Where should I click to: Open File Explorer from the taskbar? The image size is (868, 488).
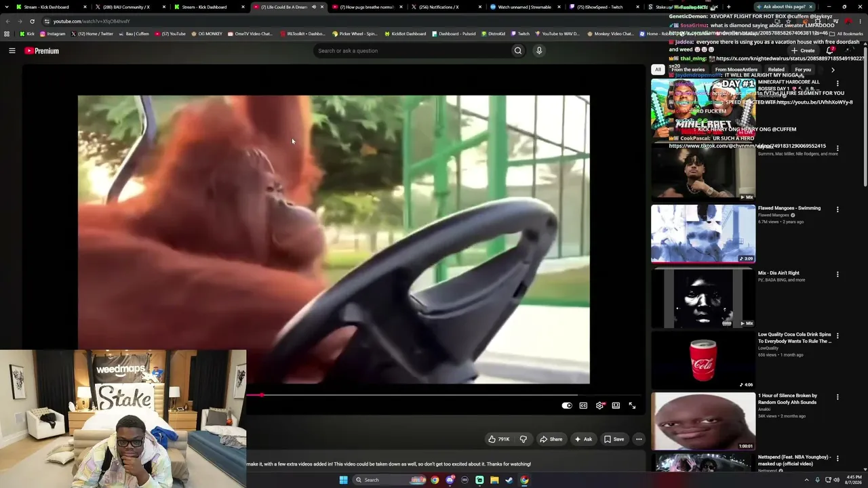pos(494,480)
